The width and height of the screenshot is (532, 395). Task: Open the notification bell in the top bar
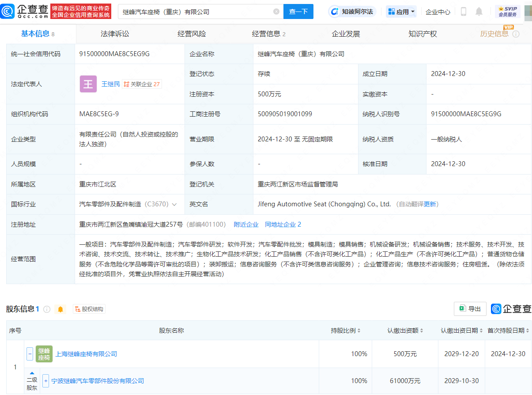pos(479,12)
